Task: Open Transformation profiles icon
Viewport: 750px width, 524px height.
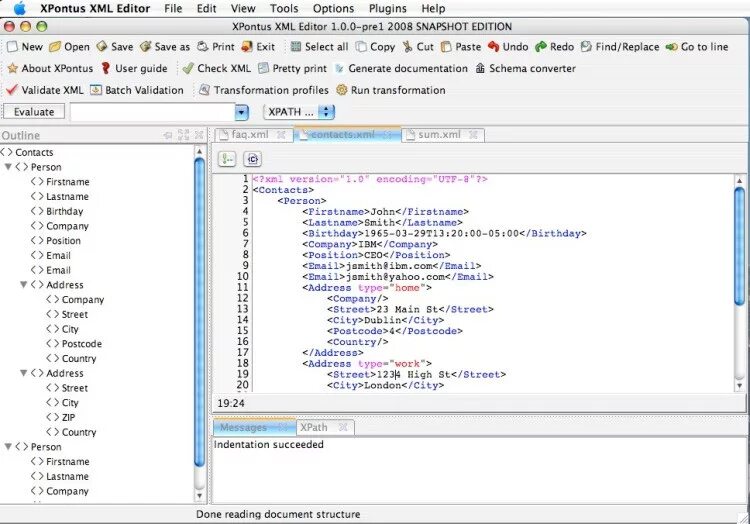Action: (204, 90)
